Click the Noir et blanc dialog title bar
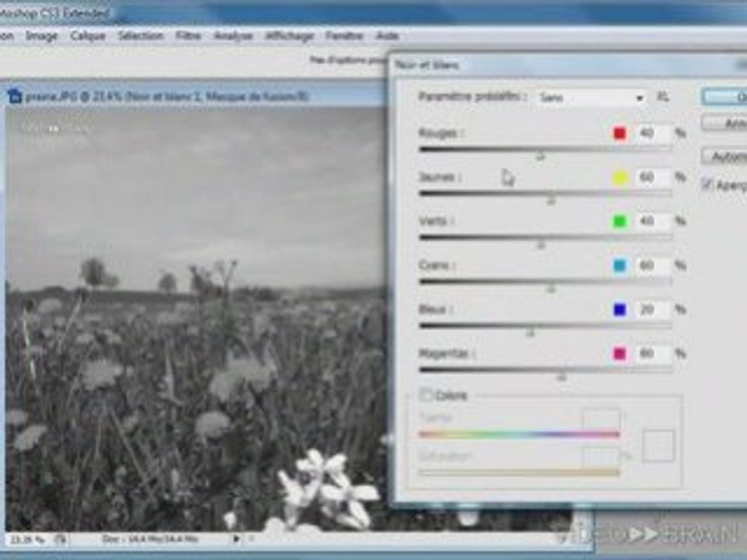The image size is (747, 560). pyautogui.click(x=567, y=65)
